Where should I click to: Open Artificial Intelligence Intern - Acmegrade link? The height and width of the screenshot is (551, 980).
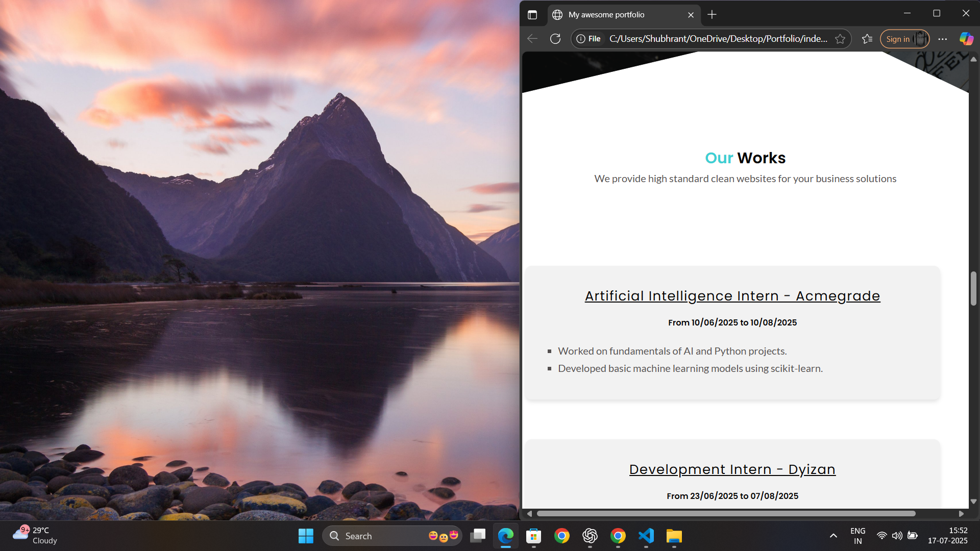[732, 296]
